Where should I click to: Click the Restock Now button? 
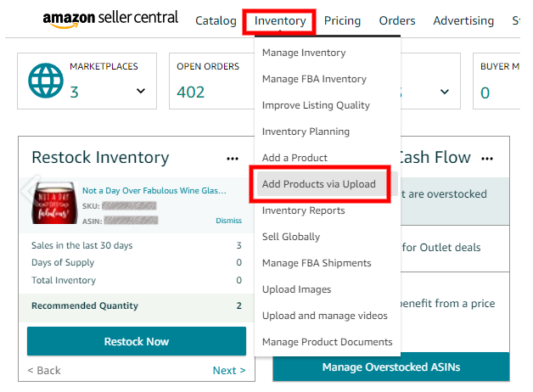(137, 341)
